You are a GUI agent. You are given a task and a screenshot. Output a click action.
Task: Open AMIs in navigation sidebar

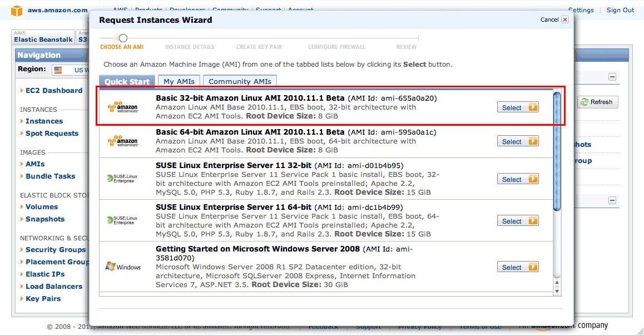coord(35,164)
